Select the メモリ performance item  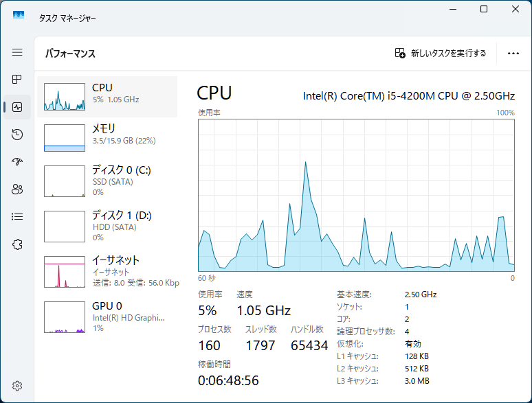pos(107,137)
